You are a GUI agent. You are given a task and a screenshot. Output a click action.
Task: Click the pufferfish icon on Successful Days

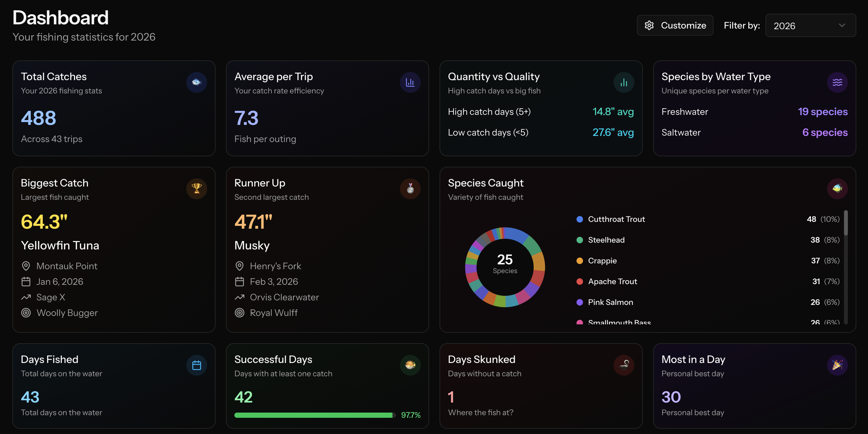[410, 365]
